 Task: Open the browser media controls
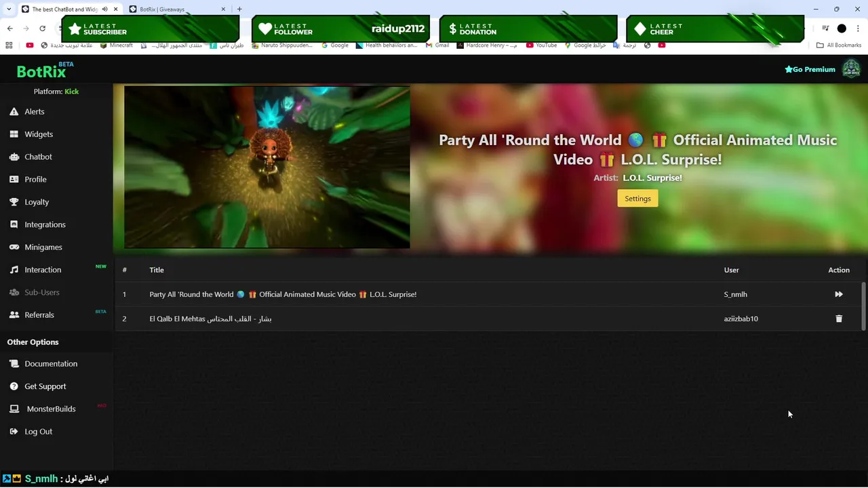pyautogui.click(x=825, y=28)
